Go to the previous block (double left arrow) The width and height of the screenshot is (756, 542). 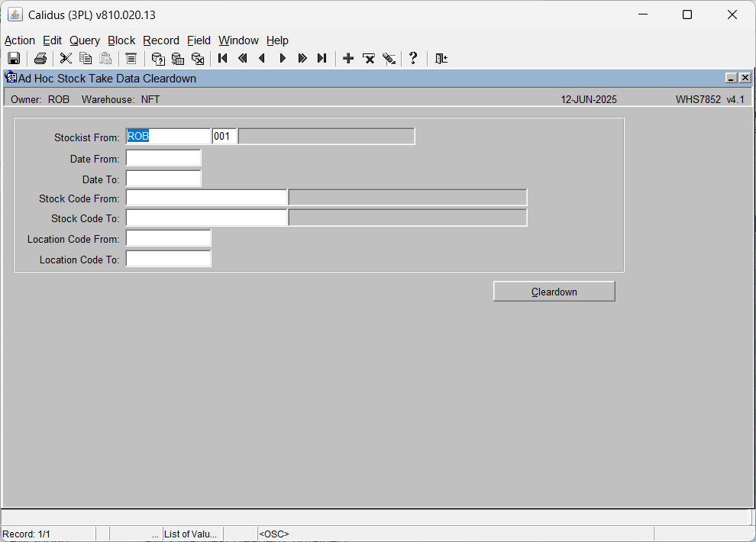coord(243,58)
